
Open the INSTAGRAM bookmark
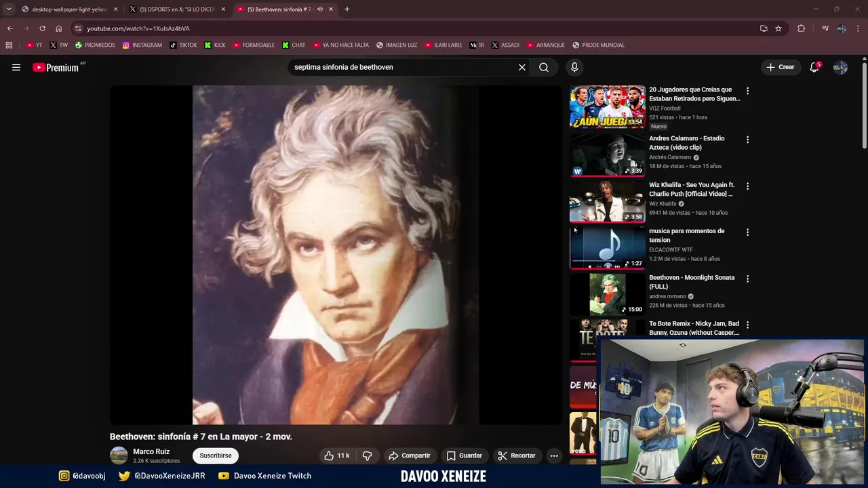point(142,45)
